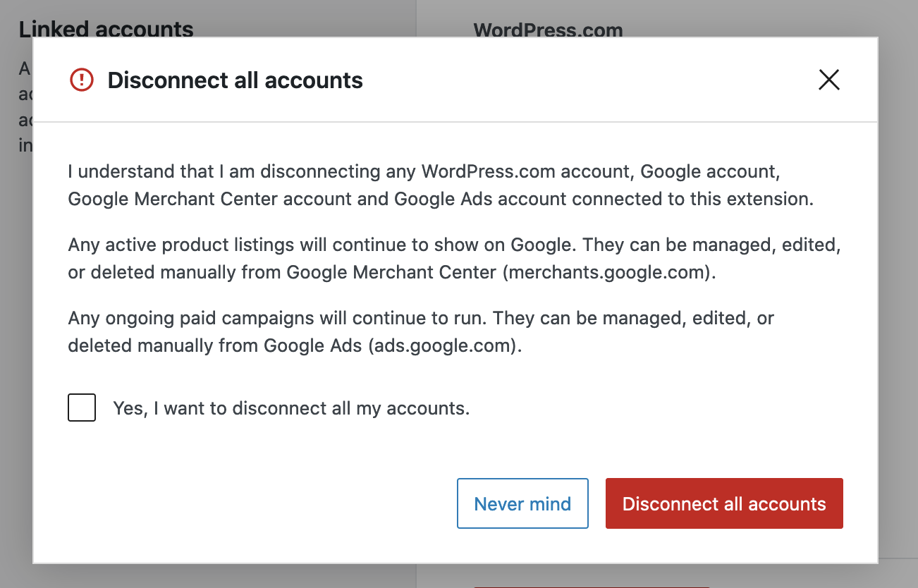Viewport: 918px width, 588px height.
Task: Click the grey overlay area left of the modal
Action: [16, 353]
